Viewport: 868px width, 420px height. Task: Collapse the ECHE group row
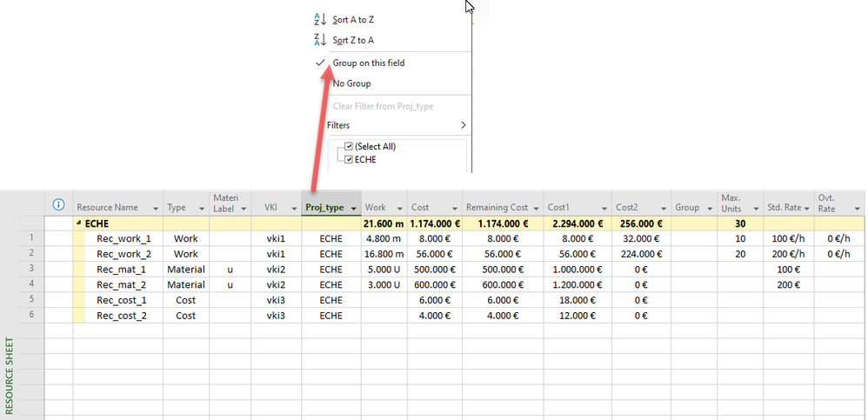click(78, 223)
